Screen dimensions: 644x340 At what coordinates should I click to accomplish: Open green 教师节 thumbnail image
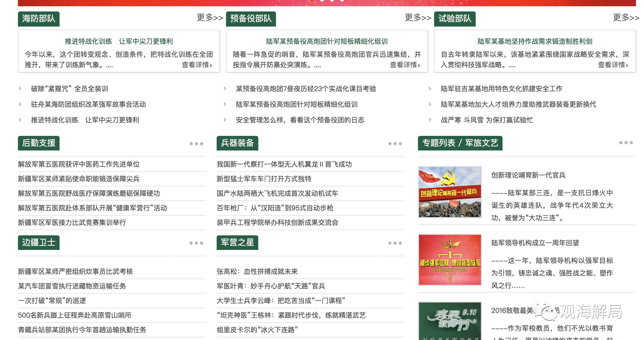click(450, 321)
